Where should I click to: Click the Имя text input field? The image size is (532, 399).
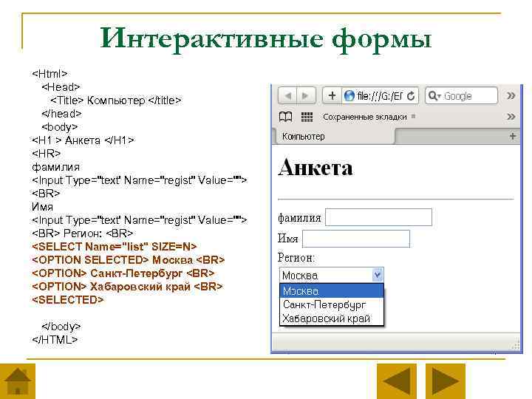(356, 239)
